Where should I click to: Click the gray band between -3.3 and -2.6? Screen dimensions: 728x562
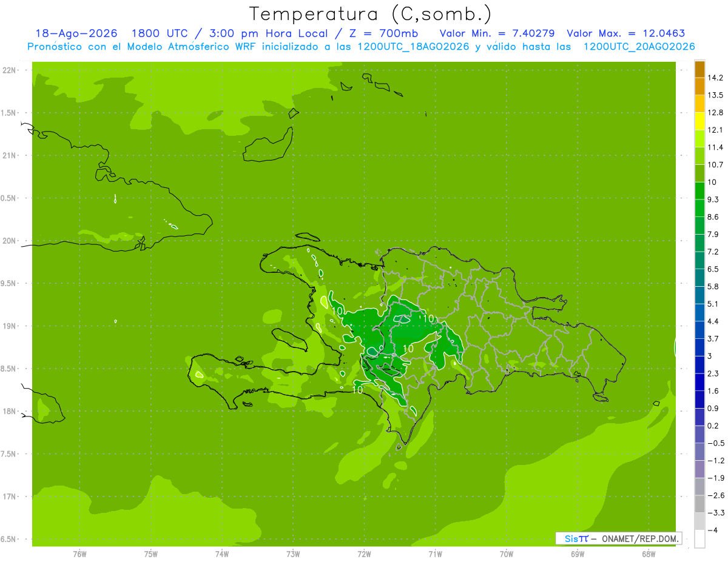[699, 504]
